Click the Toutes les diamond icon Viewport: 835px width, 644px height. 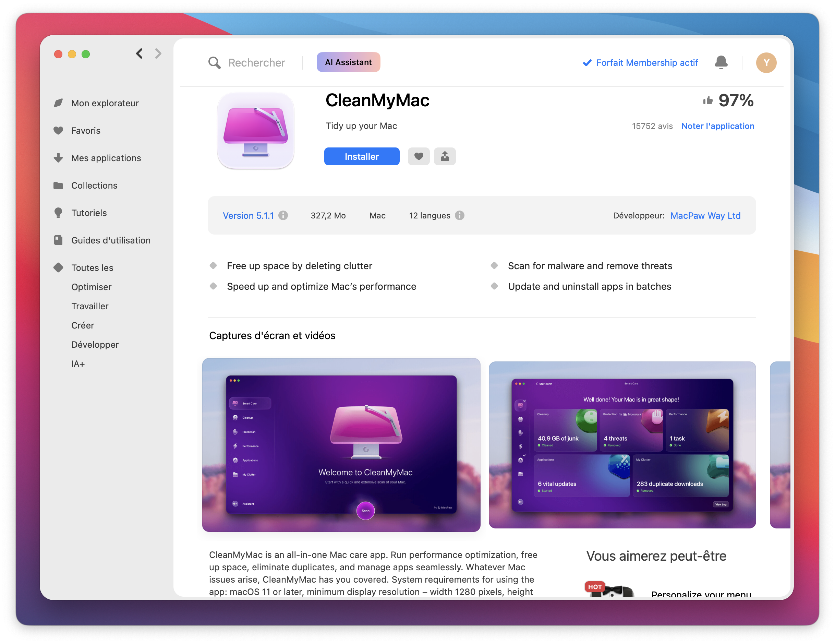point(58,267)
